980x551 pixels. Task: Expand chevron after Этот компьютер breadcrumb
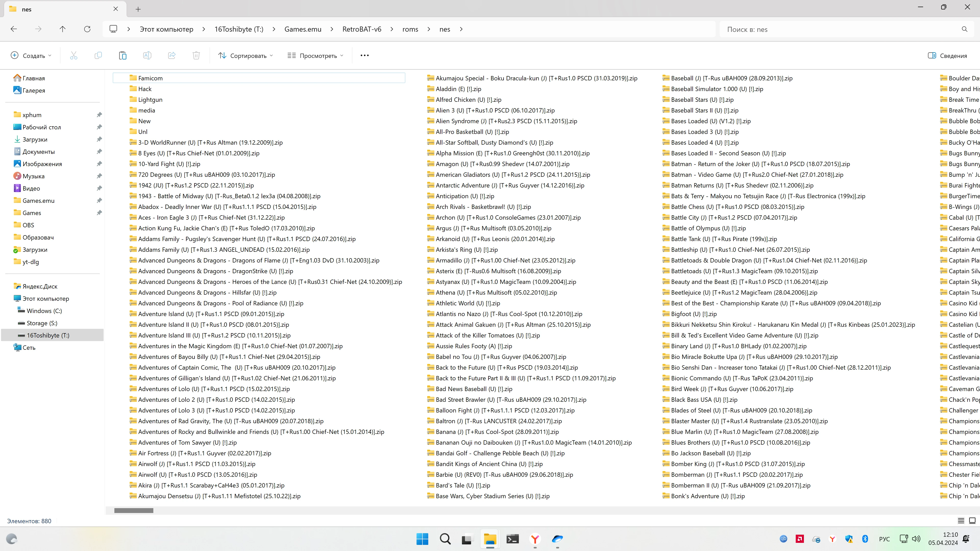pyautogui.click(x=204, y=29)
